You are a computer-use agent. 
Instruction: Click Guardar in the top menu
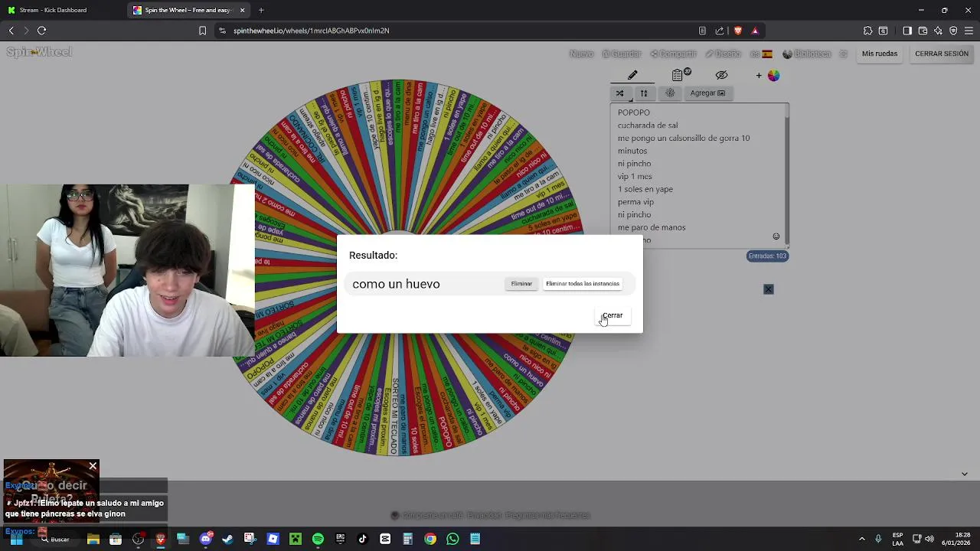pyautogui.click(x=622, y=54)
